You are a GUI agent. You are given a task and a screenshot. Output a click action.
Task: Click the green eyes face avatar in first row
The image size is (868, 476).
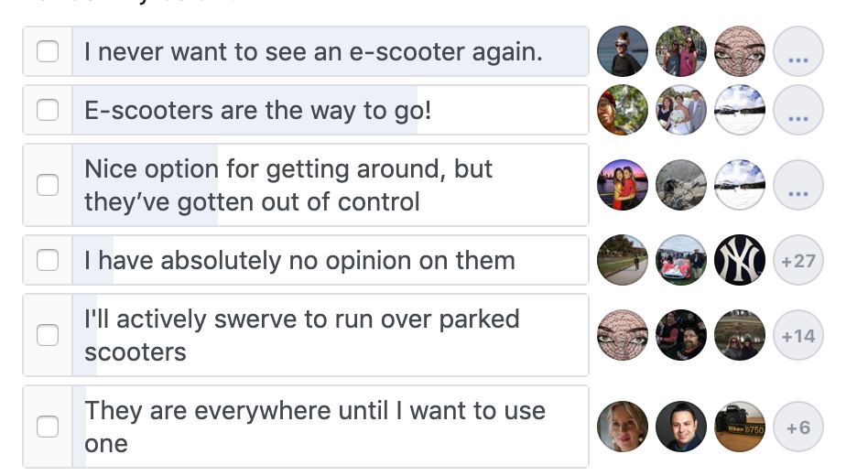[x=739, y=51]
